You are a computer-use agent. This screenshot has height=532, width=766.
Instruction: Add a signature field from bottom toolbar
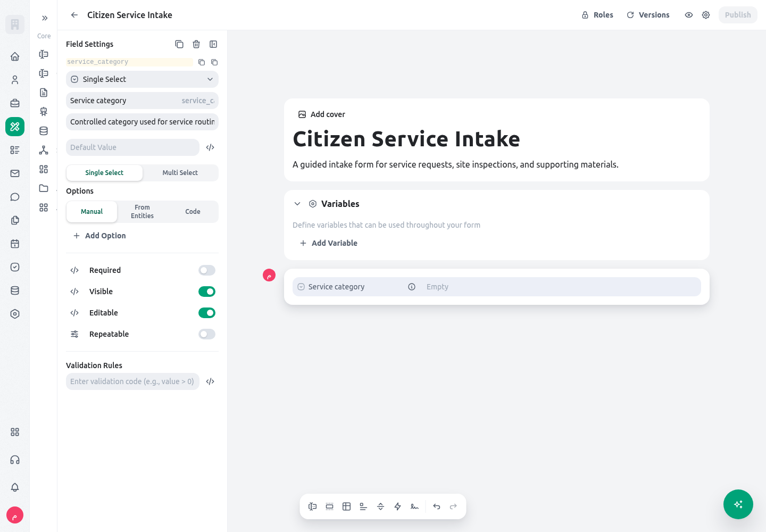(414, 506)
